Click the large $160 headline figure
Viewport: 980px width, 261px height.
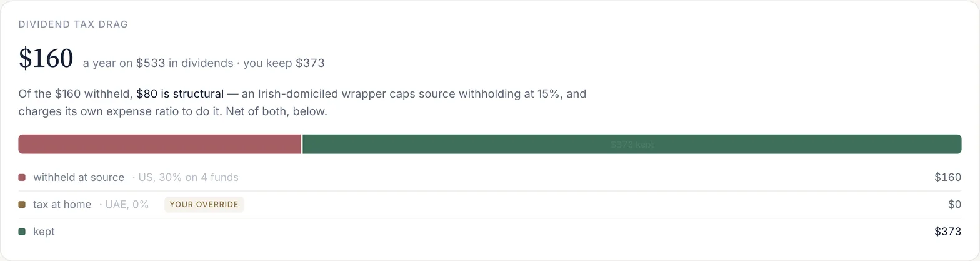coord(46,58)
